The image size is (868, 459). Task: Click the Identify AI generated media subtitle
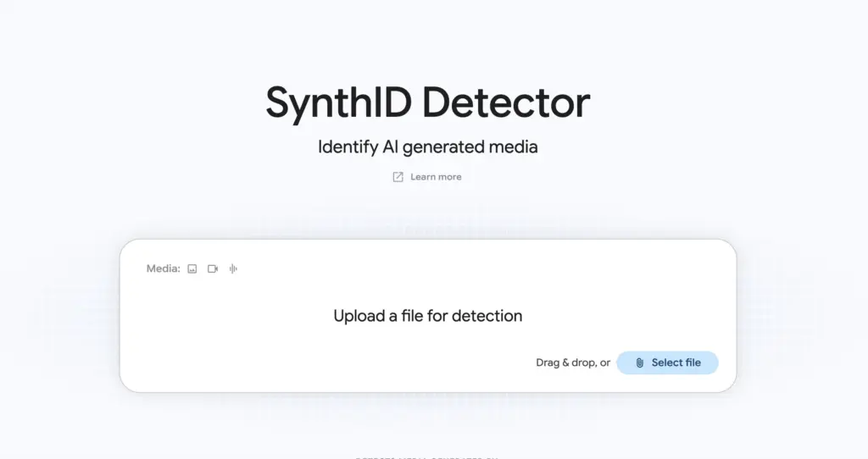(428, 147)
